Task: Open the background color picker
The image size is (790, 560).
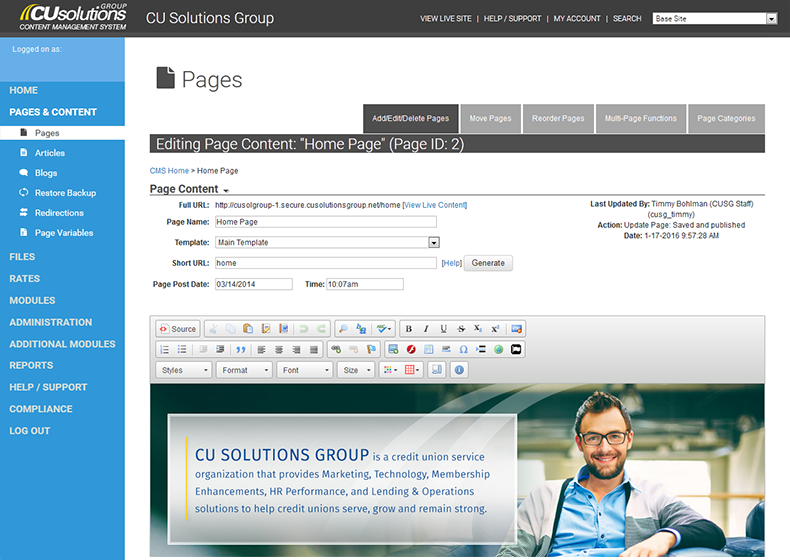Action: pos(412,370)
